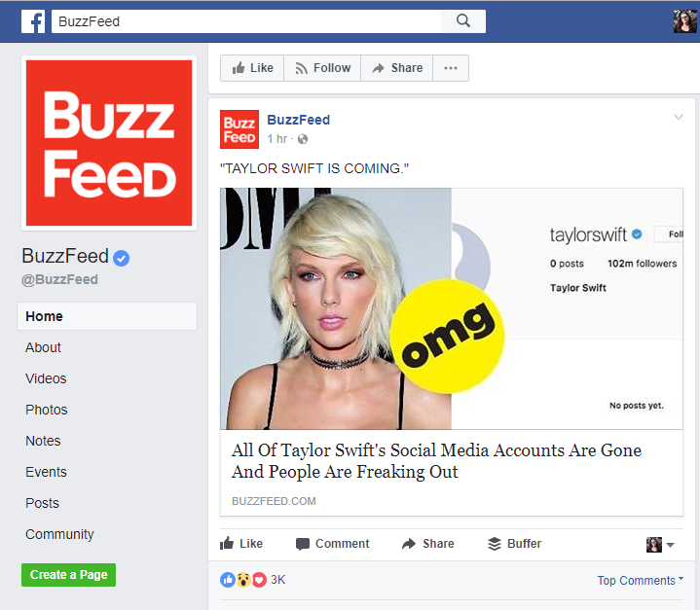The image size is (700, 610).
Task: Expand the post options chevron
Action: 679,118
